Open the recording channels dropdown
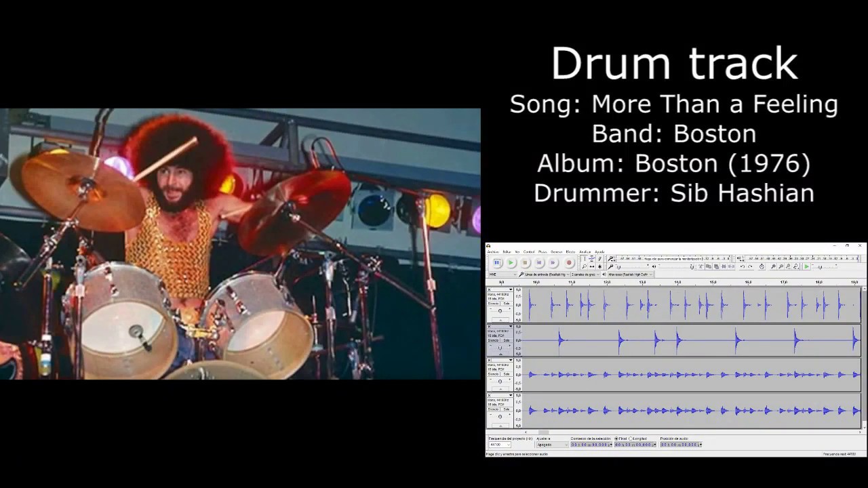 [586, 274]
